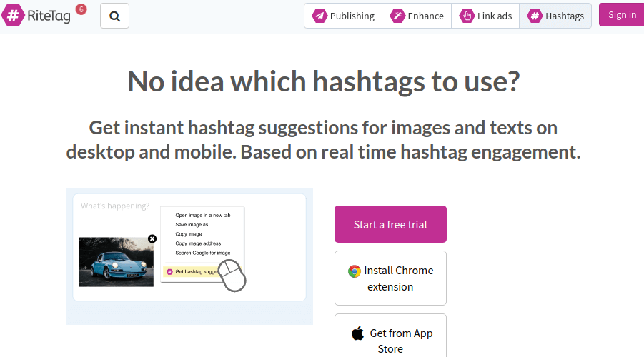Select "Copy image" context menu entry

point(189,234)
